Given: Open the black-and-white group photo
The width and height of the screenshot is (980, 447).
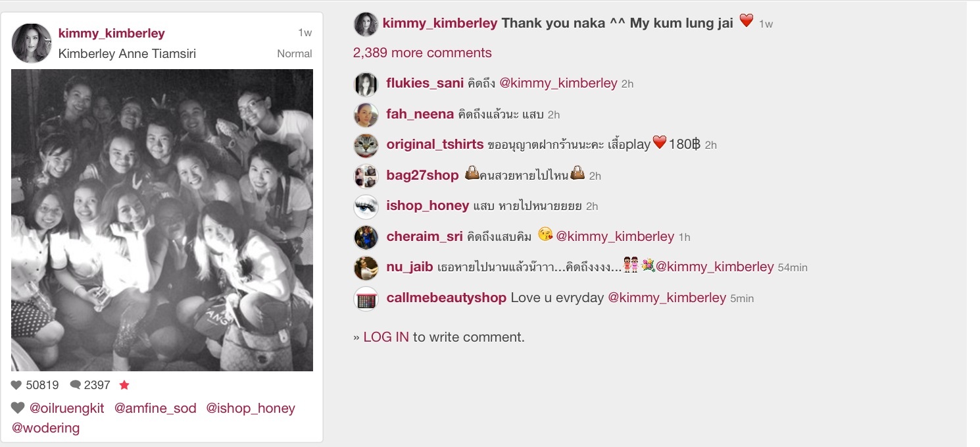Looking at the screenshot, I should [x=162, y=220].
